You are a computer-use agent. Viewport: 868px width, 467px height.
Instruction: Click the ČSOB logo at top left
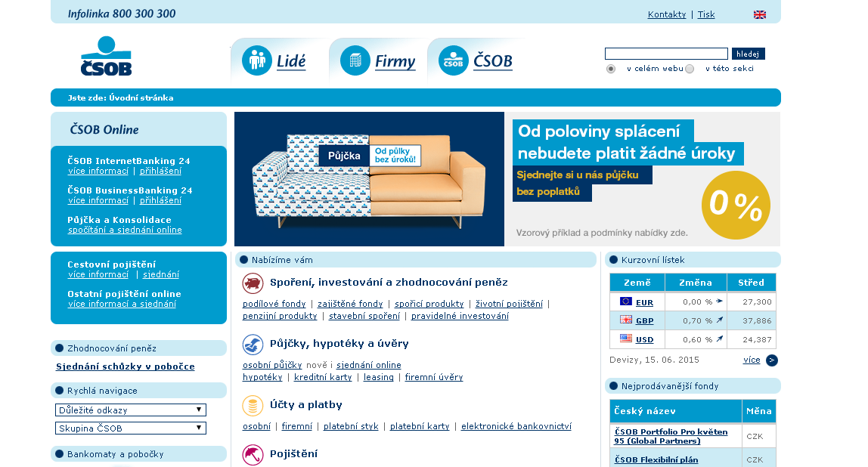point(107,56)
